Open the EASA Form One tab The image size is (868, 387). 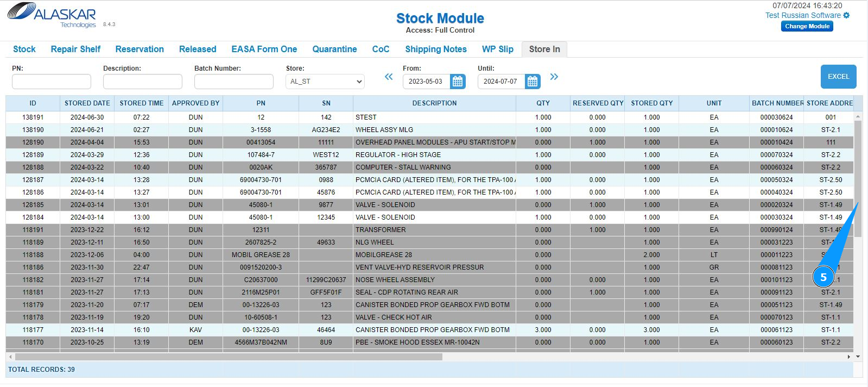click(x=264, y=49)
